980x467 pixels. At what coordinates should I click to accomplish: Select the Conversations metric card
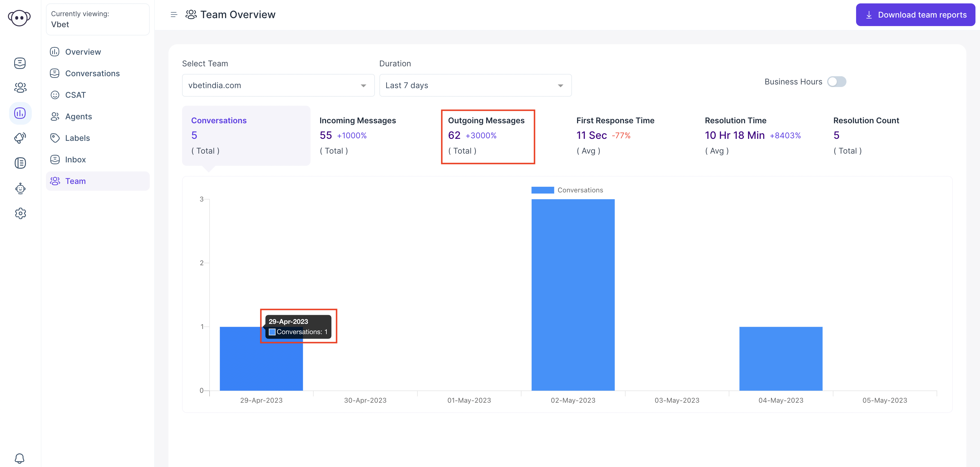coord(246,135)
